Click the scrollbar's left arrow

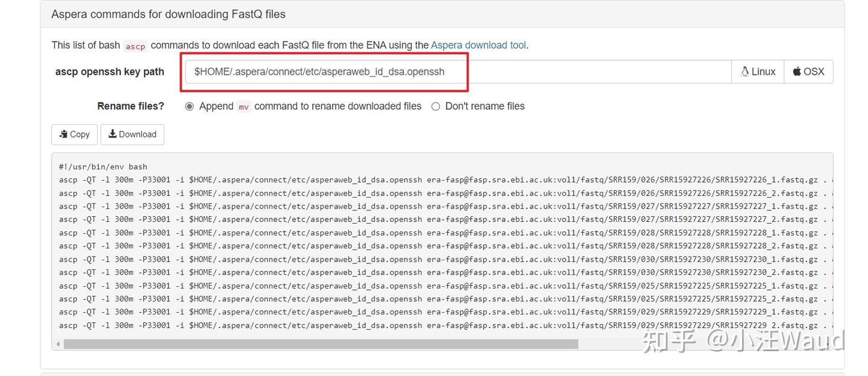[58, 344]
